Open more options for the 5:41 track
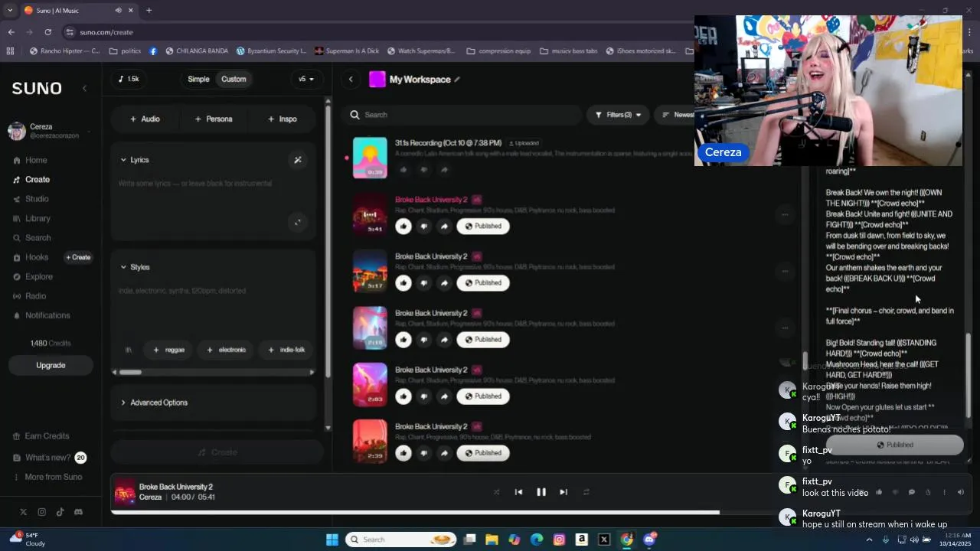980x551 pixels. [x=785, y=215]
